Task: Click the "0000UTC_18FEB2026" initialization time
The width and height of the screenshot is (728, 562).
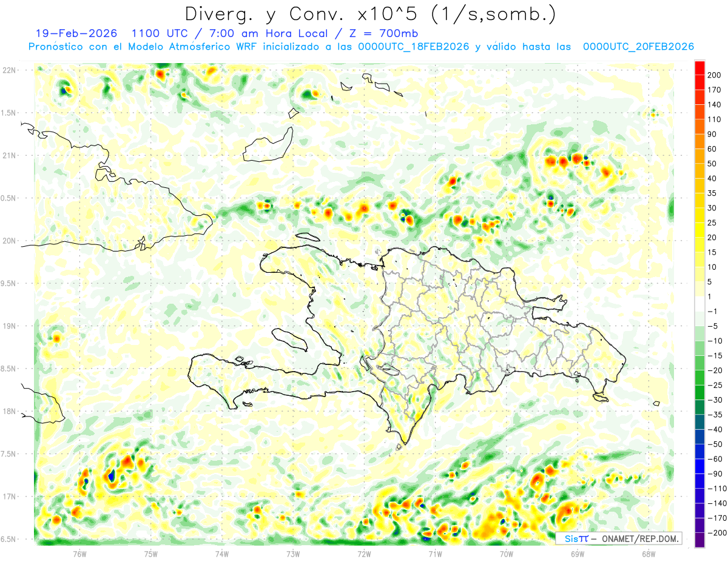Action: [x=414, y=47]
